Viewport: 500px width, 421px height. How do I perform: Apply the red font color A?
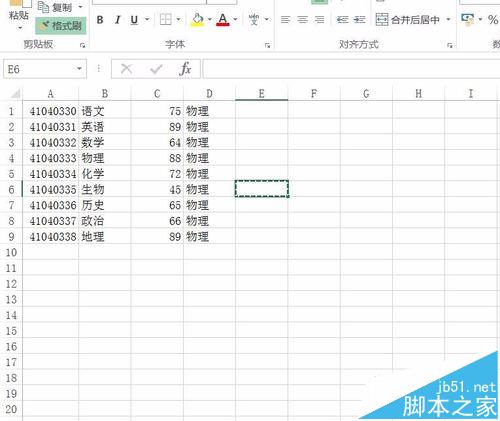click(223, 20)
